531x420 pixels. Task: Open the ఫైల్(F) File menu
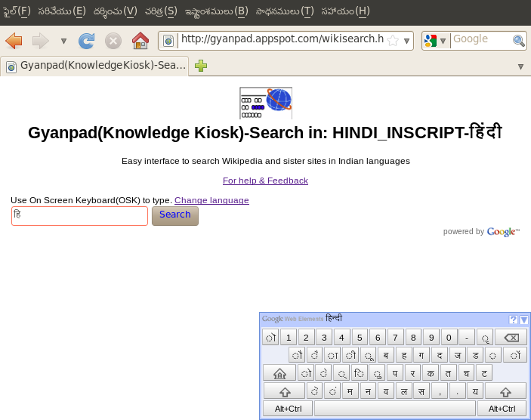coord(17,11)
